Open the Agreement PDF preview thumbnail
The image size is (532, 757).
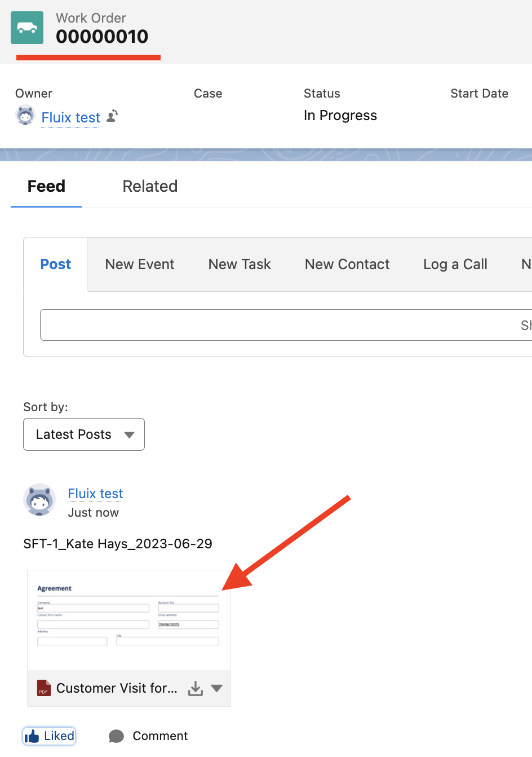(128, 619)
